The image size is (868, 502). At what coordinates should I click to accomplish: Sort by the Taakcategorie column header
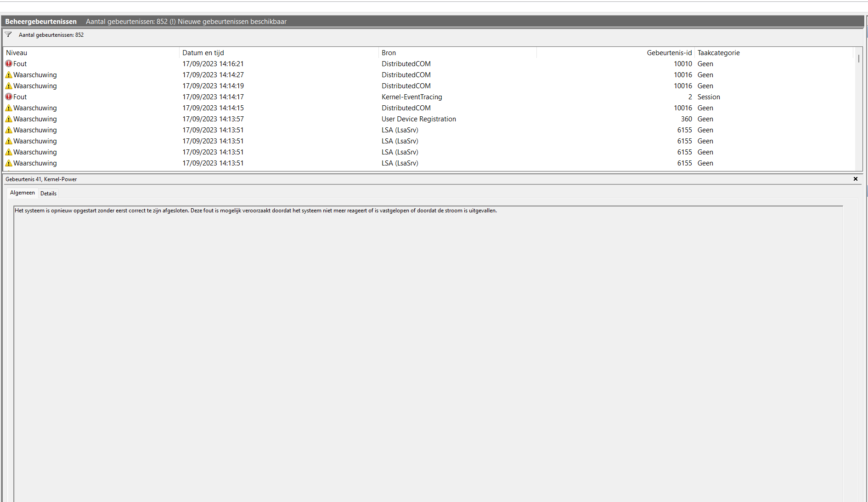[x=774, y=53]
